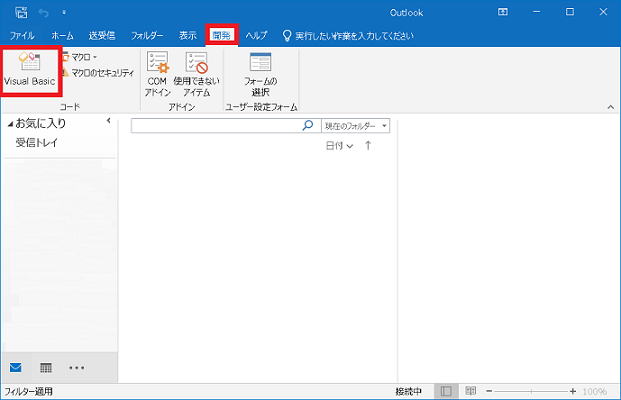
Task: Switch to the ホーム tab
Action: click(62, 36)
